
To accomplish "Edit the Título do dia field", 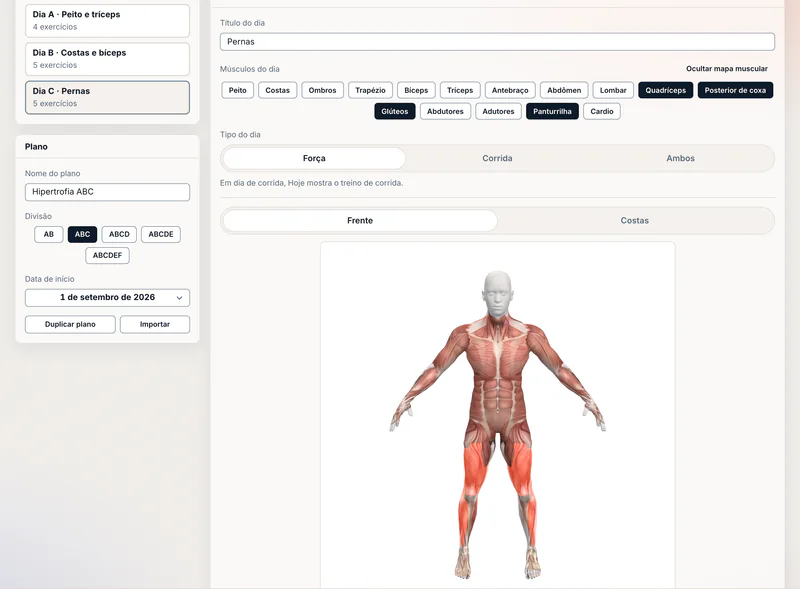I will (497, 42).
